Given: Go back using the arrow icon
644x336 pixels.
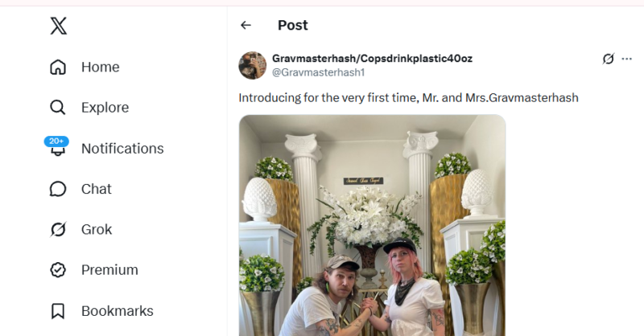Looking at the screenshot, I should 246,26.
